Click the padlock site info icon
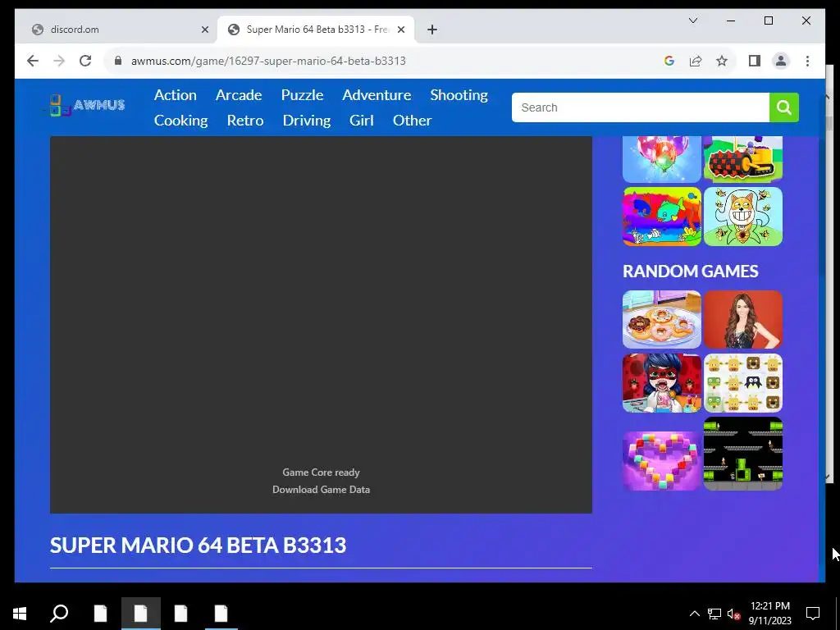The height and width of the screenshot is (630, 840). (x=118, y=61)
